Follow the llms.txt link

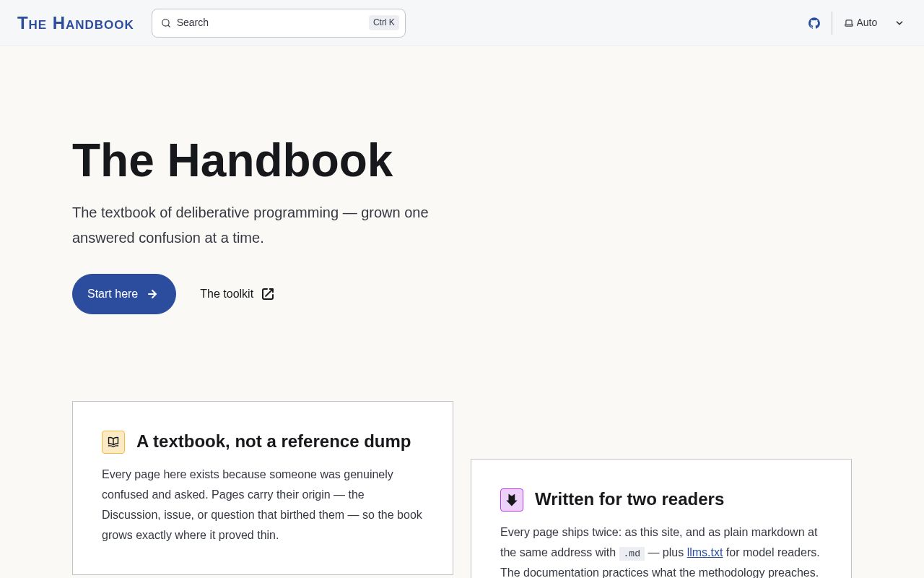(x=705, y=553)
